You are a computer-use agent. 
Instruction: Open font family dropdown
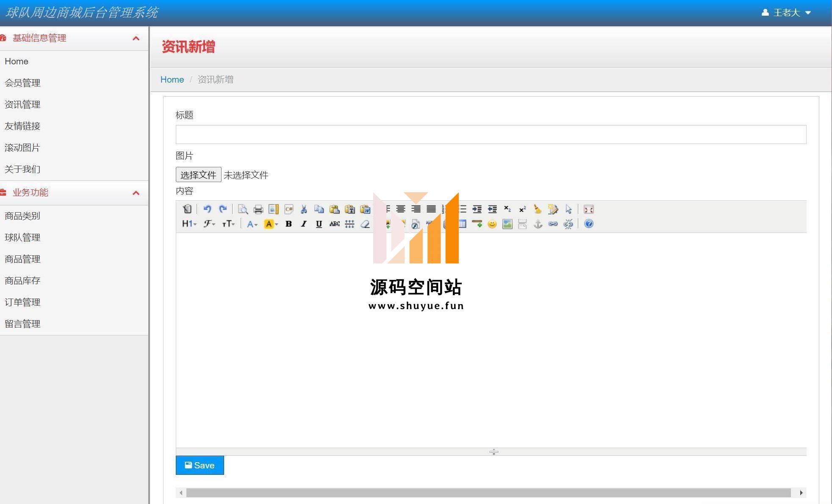click(x=209, y=224)
